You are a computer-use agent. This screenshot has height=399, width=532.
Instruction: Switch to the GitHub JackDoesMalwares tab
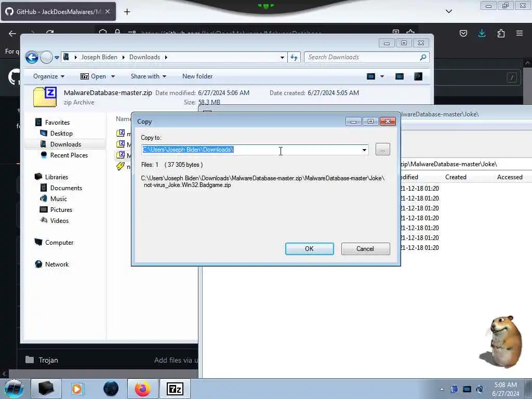tap(58, 11)
